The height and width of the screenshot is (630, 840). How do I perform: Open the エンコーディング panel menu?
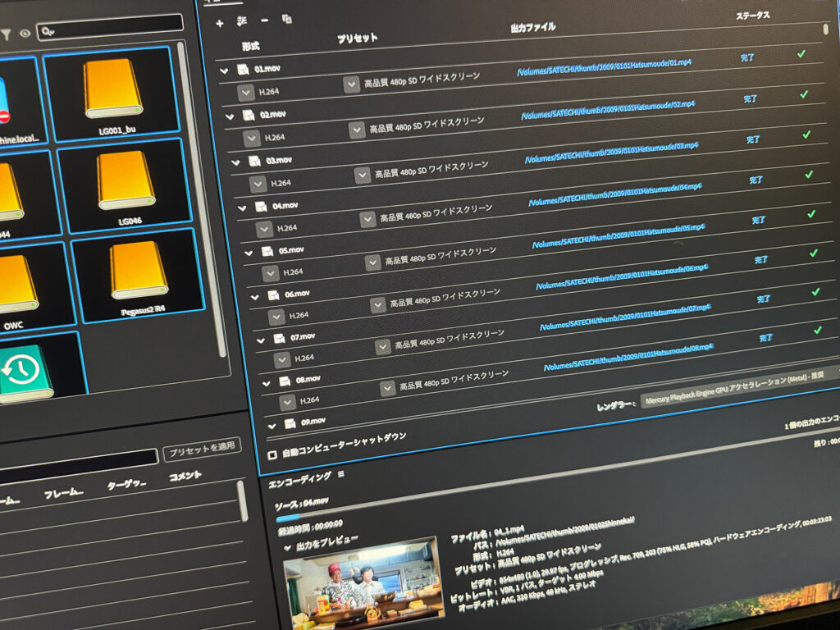[340, 474]
